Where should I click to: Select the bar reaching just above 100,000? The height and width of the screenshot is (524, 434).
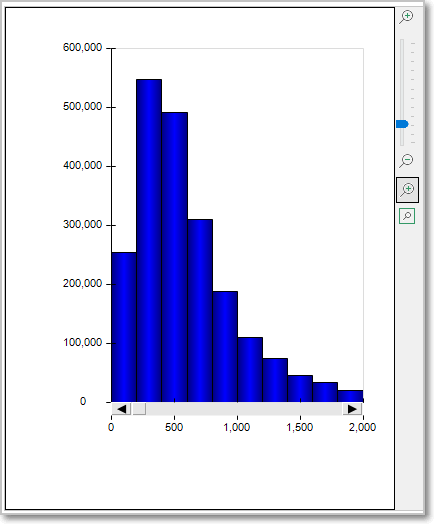[250, 370]
